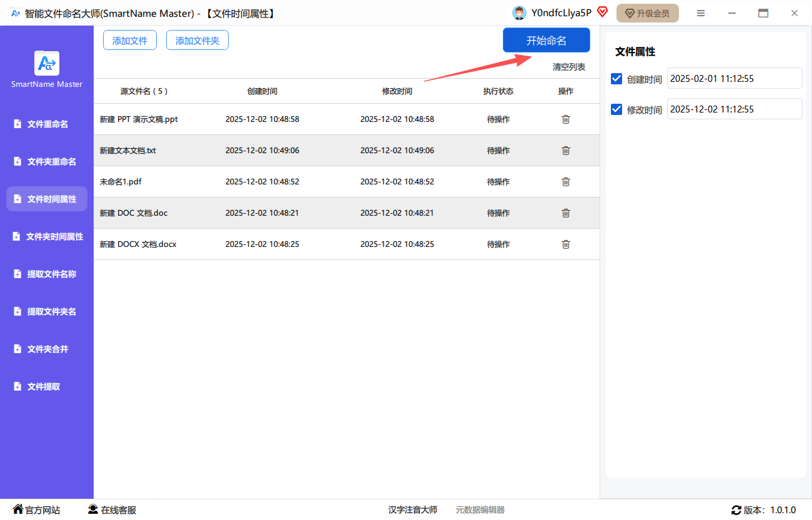Image resolution: width=812 pixels, height=520 pixels.
Task: Open the 文件夹时间属性 sidebar item
Action: pyautogui.click(x=47, y=237)
